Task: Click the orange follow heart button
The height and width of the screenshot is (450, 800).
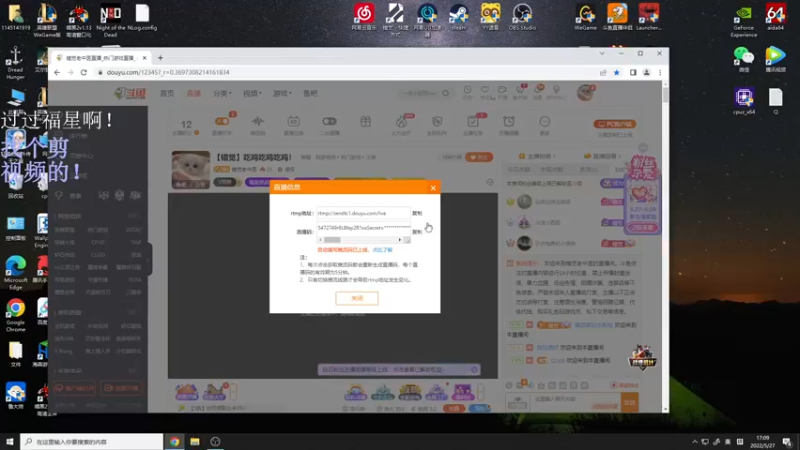Action: pos(479,157)
